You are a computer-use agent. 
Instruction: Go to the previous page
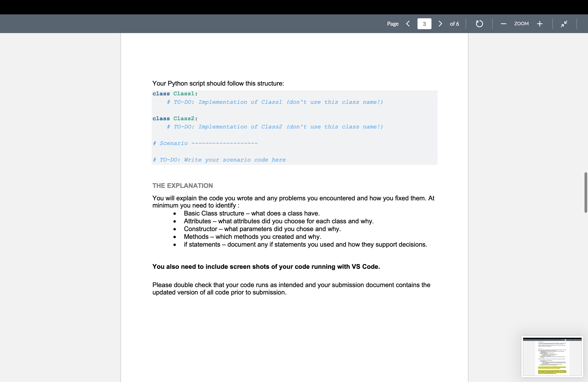[408, 24]
